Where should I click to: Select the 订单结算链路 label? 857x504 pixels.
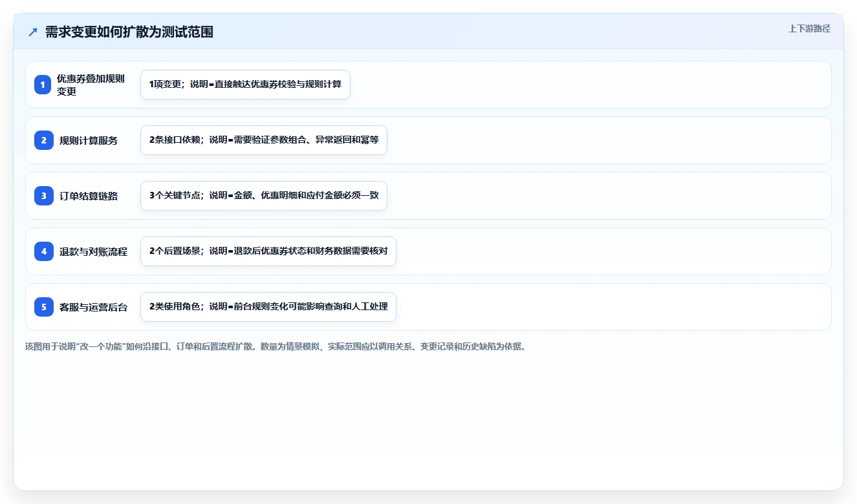click(89, 196)
